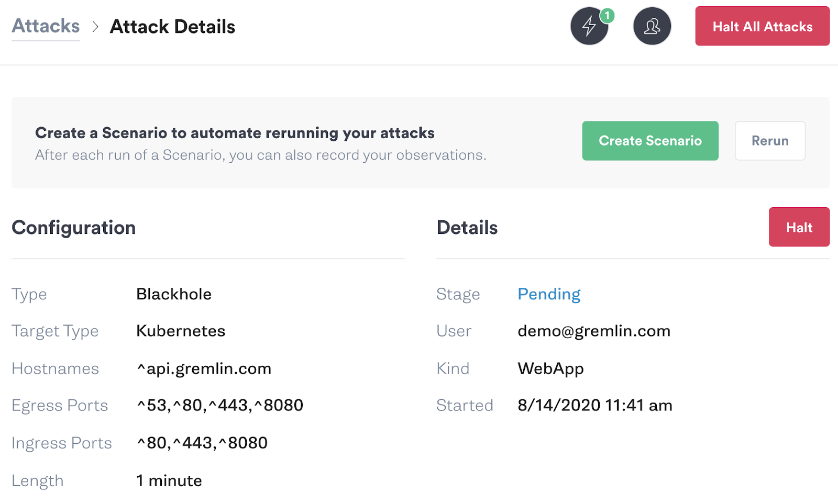Click the green notification badge showing 1
The height and width of the screenshot is (504, 838).
pos(607,16)
